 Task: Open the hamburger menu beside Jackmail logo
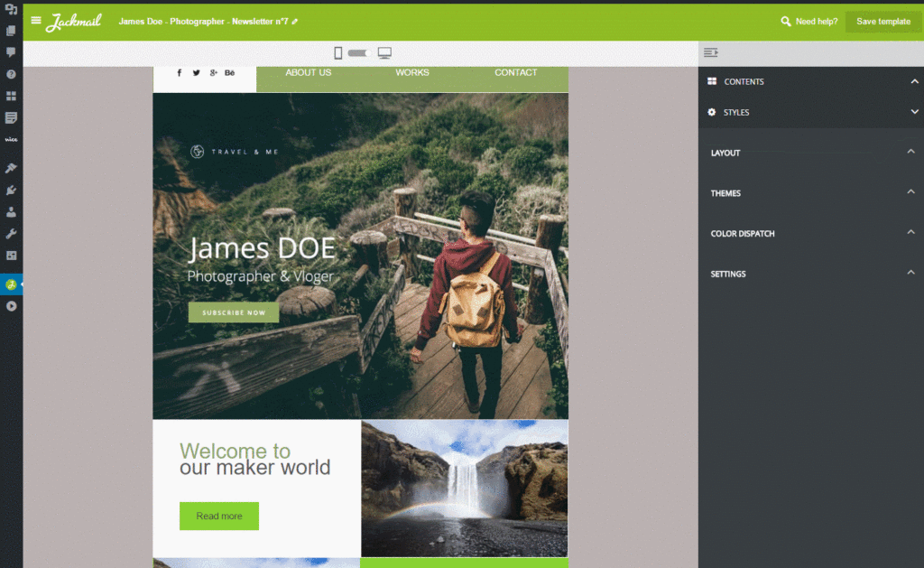pos(36,21)
